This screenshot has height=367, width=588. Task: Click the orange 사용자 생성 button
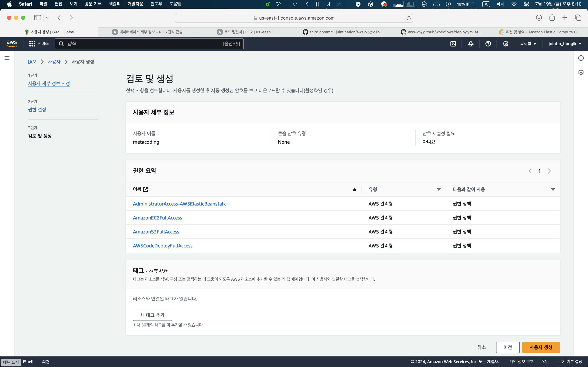click(x=541, y=347)
